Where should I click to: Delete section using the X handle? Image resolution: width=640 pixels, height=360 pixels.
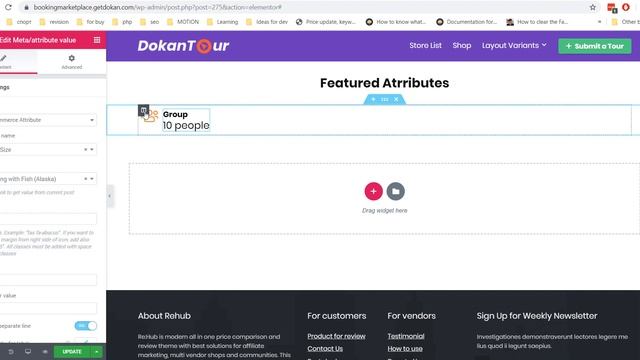pos(396,99)
